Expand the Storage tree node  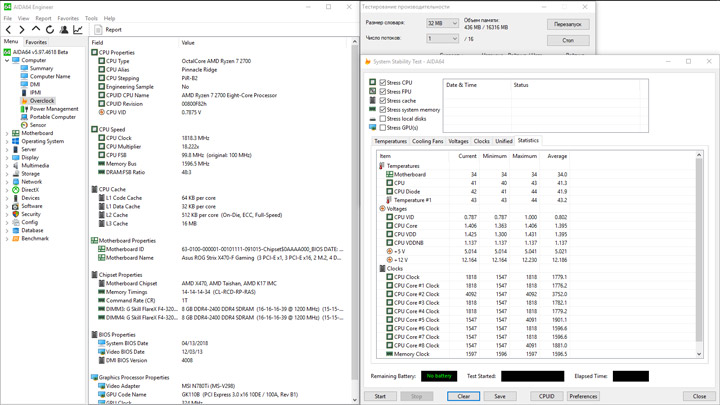point(7,174)
